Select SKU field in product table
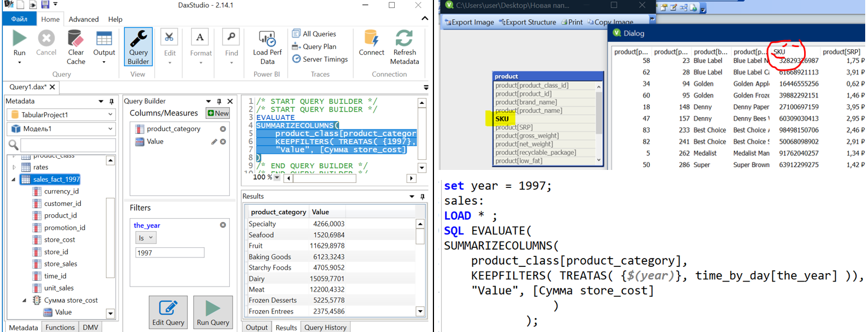Screen dimensions: 868x332 pos(544,119)
